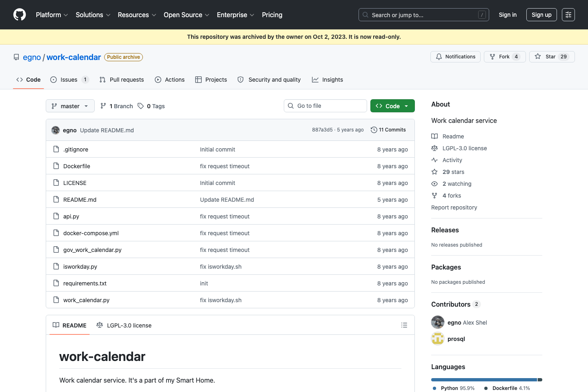This screenshot has height=392, width=588.
Task: Expand the Open Source menu chevron
Action: (x=207, y=15)
